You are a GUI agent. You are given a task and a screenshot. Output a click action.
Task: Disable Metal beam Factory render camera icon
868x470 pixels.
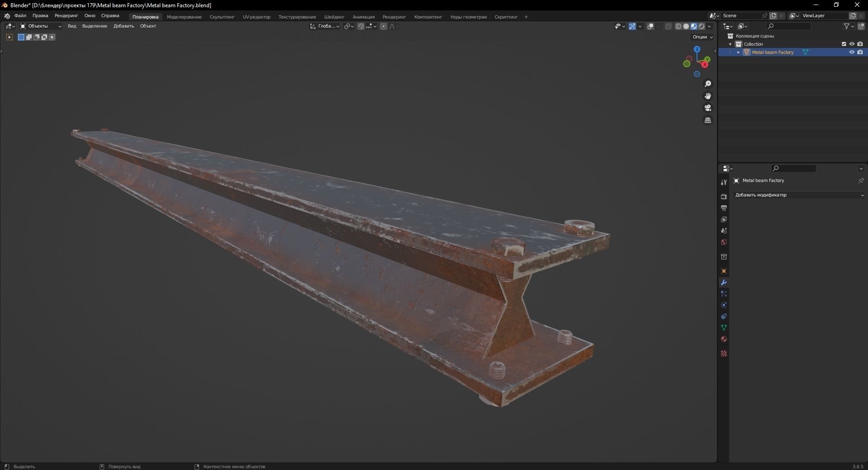tap(860, 53)
